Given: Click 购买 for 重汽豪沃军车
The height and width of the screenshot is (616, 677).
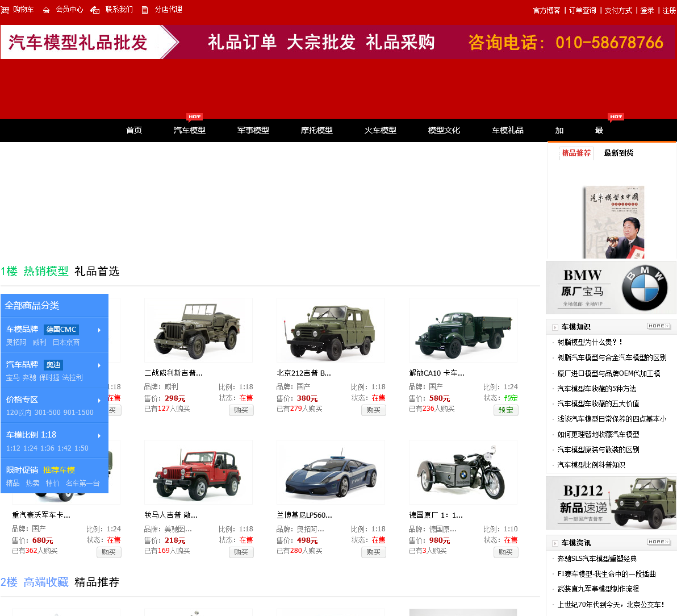Looking at the screenshot, I should pos(109,552).
